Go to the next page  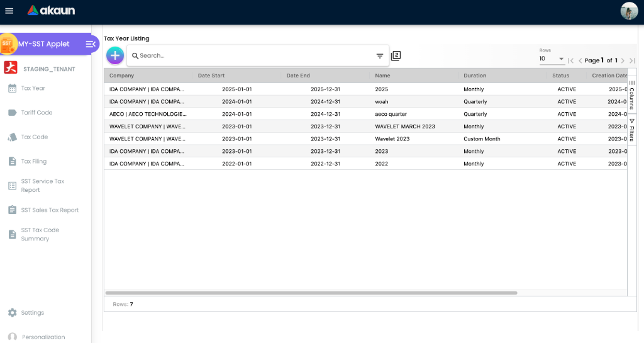623,60
